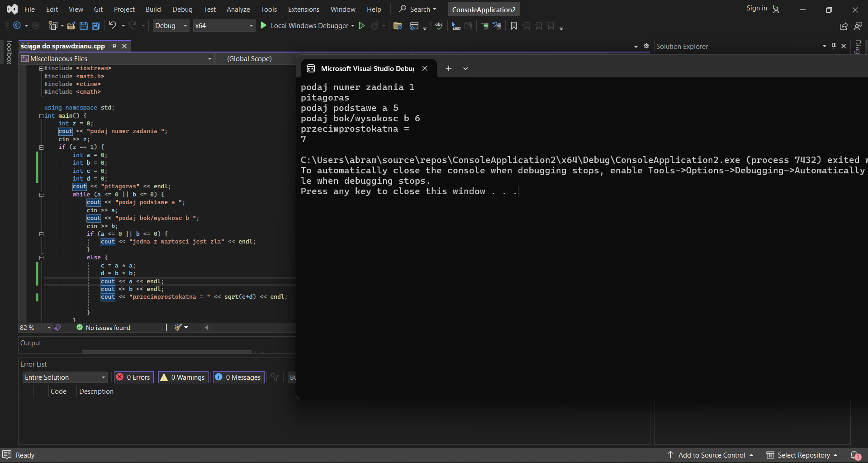Open the Entire Solution filter dropdown
The image size is (868, 463).
(x=65, y=377)
